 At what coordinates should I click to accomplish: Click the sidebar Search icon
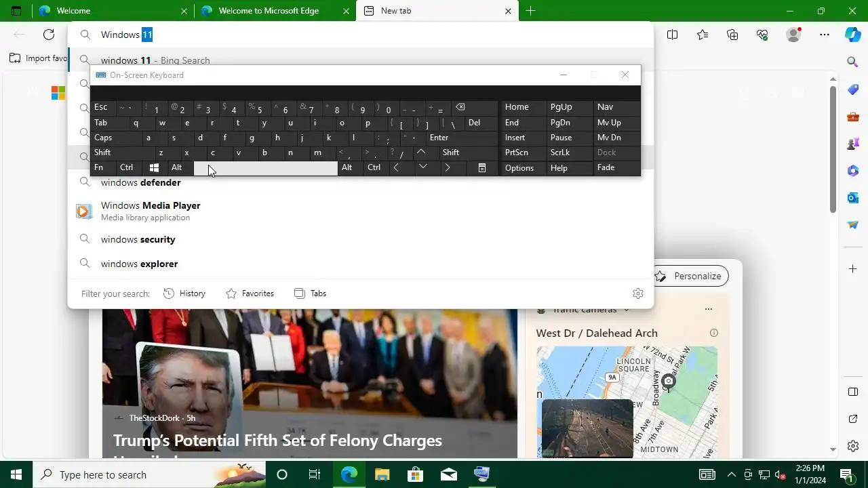pos(853,62)
